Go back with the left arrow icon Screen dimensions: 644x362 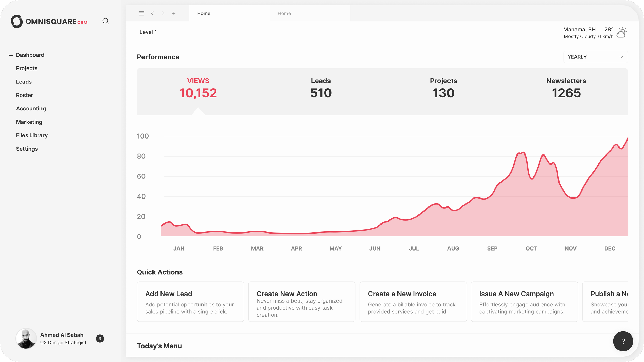[152, 13]
